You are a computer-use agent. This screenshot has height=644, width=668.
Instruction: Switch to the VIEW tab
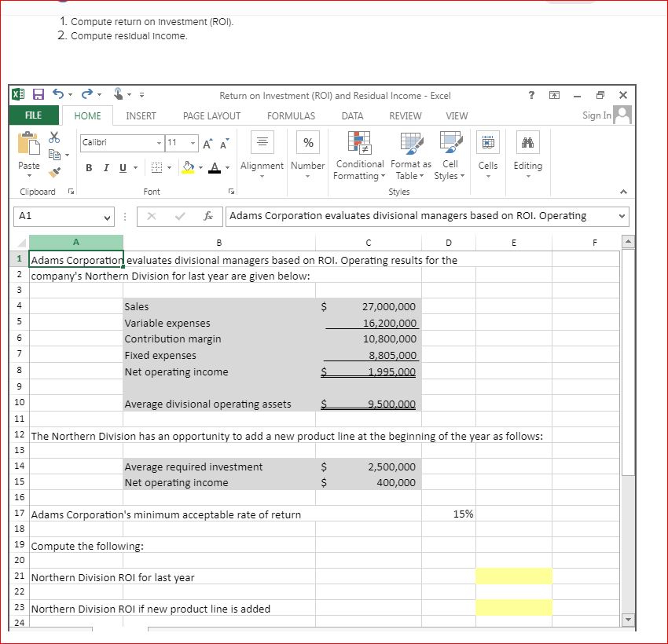point(457,115)
